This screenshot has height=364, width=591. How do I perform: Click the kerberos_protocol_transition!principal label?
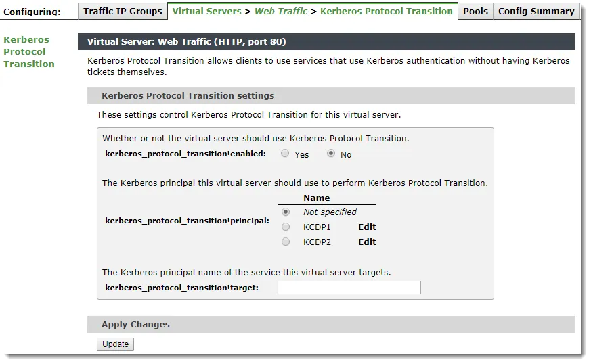tap(187, 221)
